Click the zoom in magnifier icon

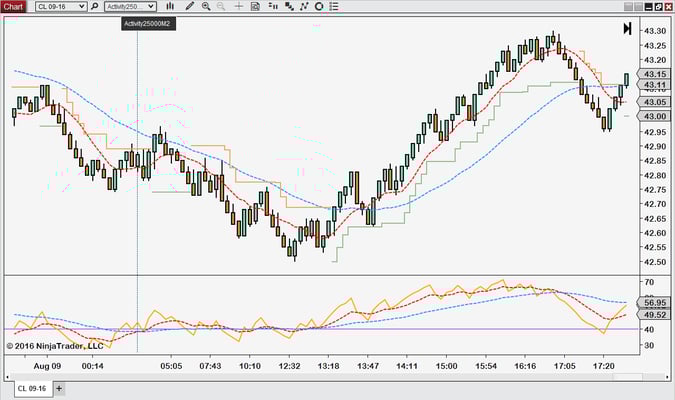(206, 6)
